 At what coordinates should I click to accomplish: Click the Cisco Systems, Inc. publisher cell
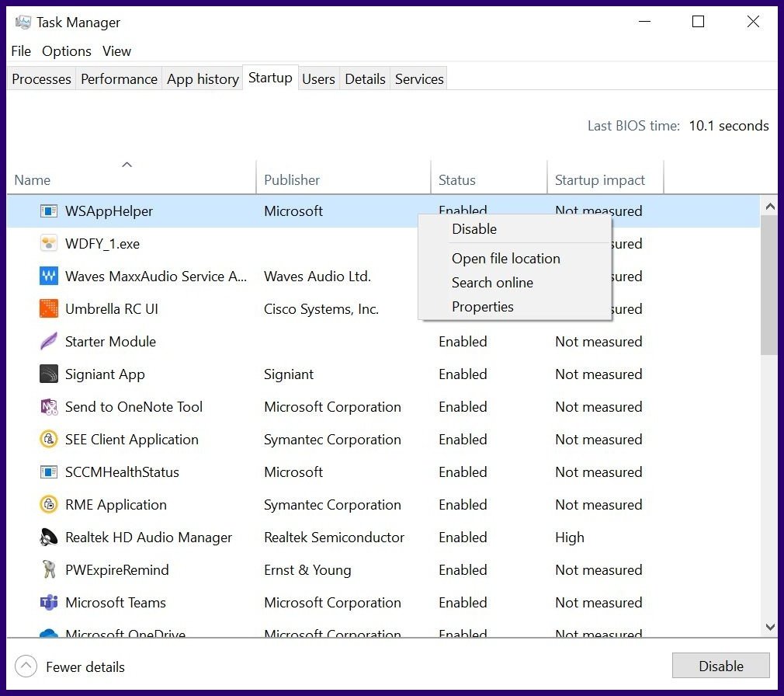click(321, 309)
